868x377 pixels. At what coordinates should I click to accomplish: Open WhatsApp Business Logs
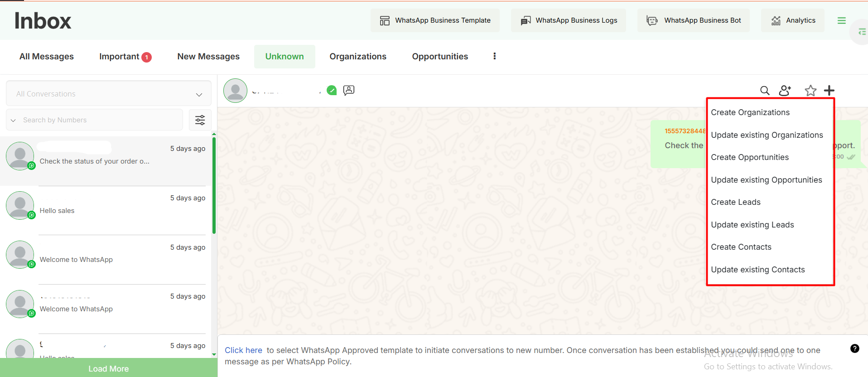coord(569,20)
